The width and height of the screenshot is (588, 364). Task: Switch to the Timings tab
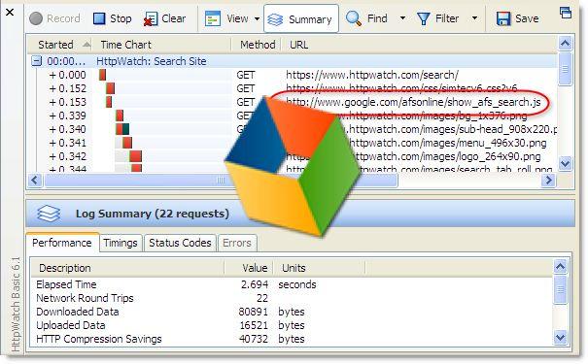121,243
